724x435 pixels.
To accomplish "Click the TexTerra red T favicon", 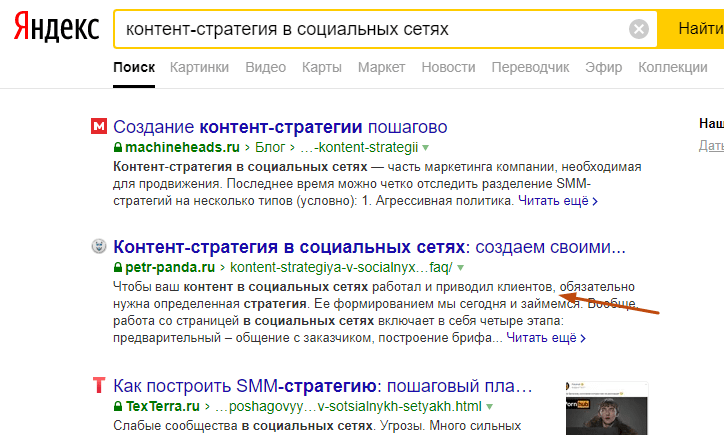I will [99, 385].
